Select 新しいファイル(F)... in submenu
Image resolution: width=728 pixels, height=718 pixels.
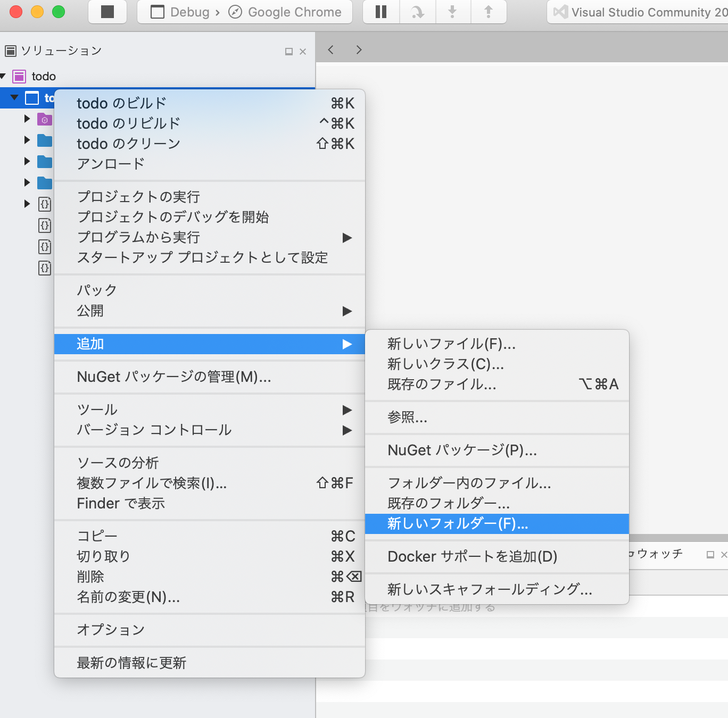497,344
